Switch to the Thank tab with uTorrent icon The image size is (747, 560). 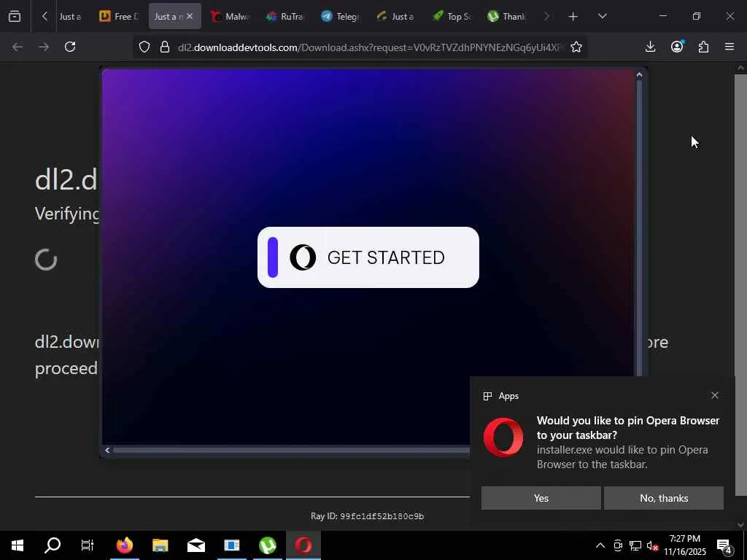[x=506, y=16]
